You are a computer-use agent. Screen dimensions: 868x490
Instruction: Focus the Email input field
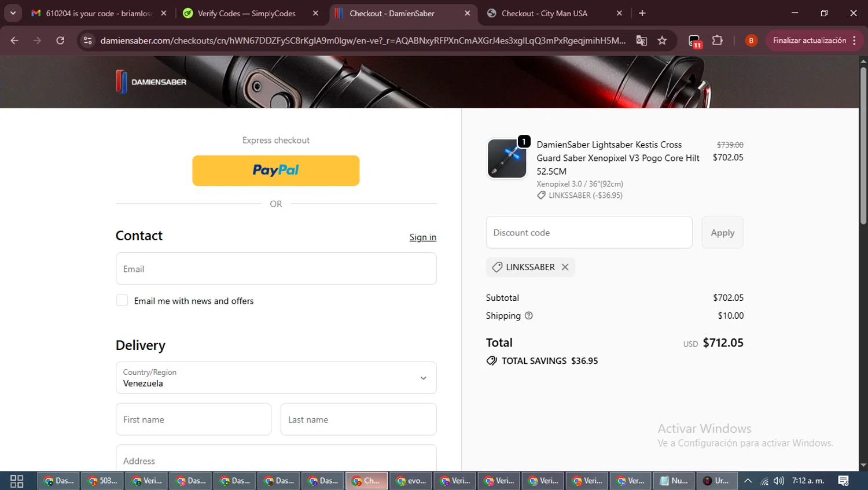click(x=276, y=268)
